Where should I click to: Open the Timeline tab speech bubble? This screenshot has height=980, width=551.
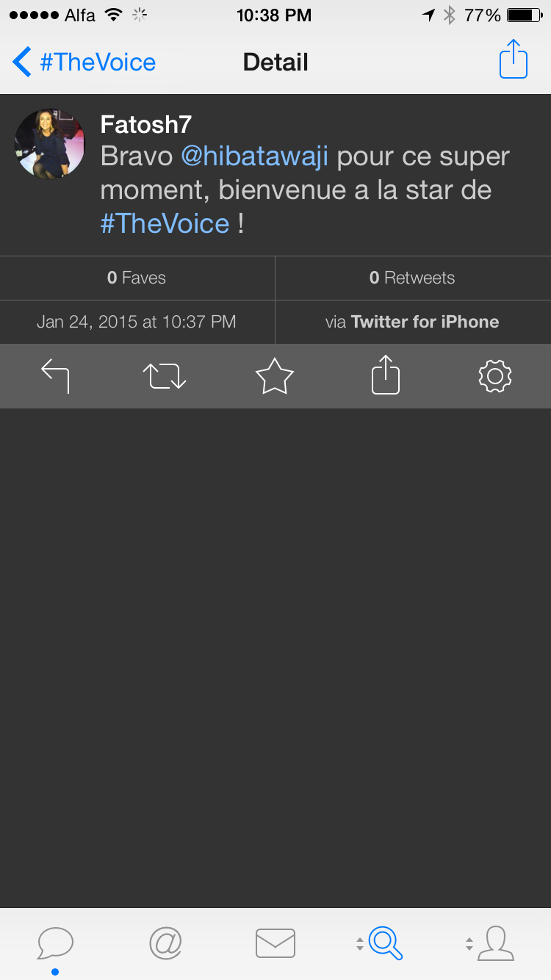click(55, 943)
